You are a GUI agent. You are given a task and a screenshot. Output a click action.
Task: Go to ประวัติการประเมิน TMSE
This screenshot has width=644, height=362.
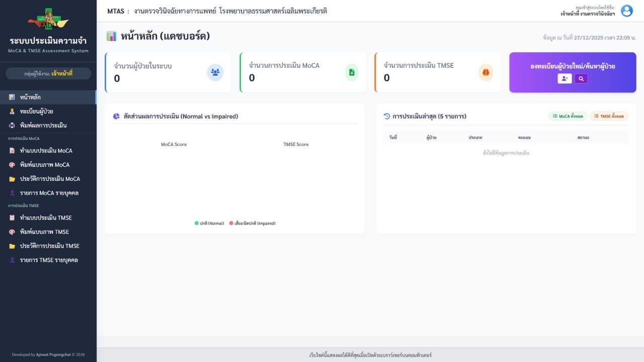click(49, 246)
